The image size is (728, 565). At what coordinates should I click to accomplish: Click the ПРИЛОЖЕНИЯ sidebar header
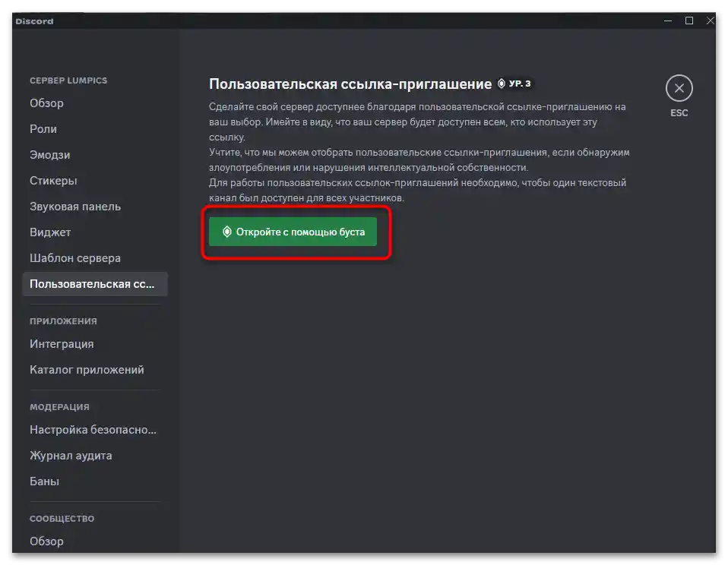(63, 321)
